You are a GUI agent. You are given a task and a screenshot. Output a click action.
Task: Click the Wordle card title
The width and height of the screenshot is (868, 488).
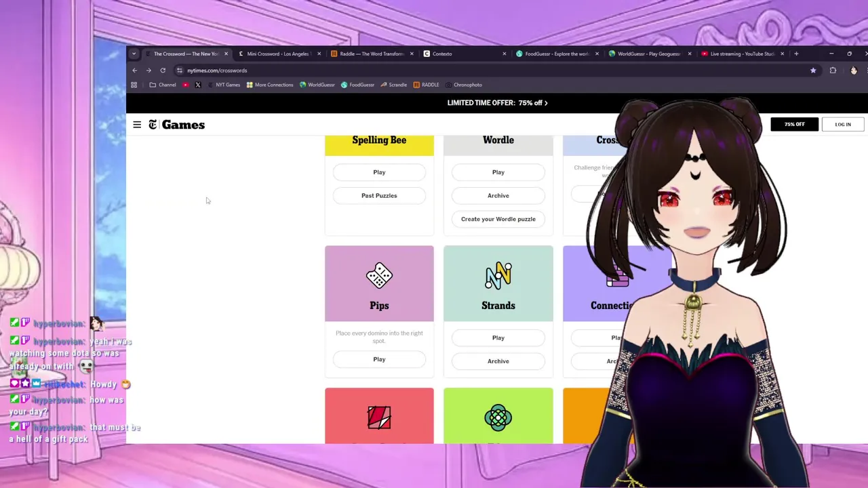[x=498, y=140]
